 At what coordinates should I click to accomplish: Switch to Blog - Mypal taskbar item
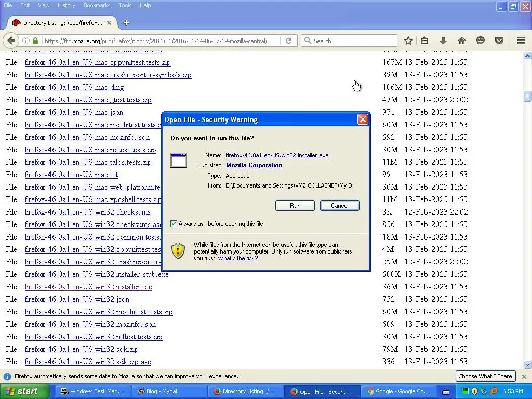pyautogui.click(x=169, y=392)
